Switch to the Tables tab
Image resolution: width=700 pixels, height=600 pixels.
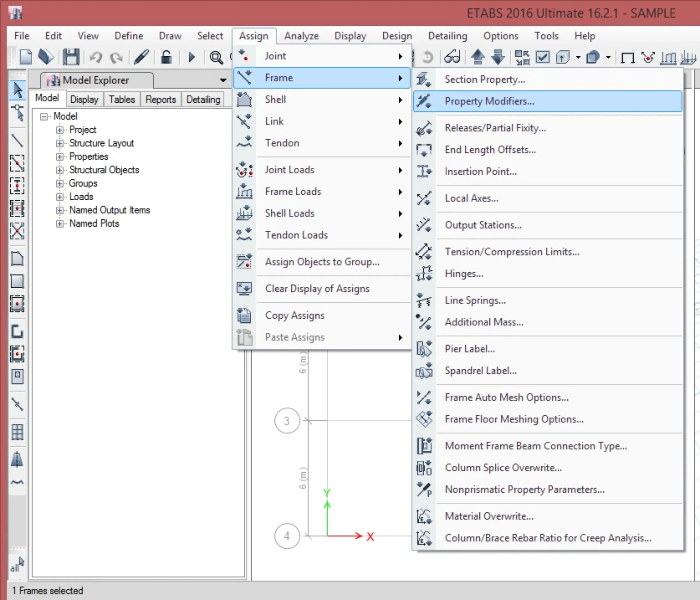[x=122, y=99]
